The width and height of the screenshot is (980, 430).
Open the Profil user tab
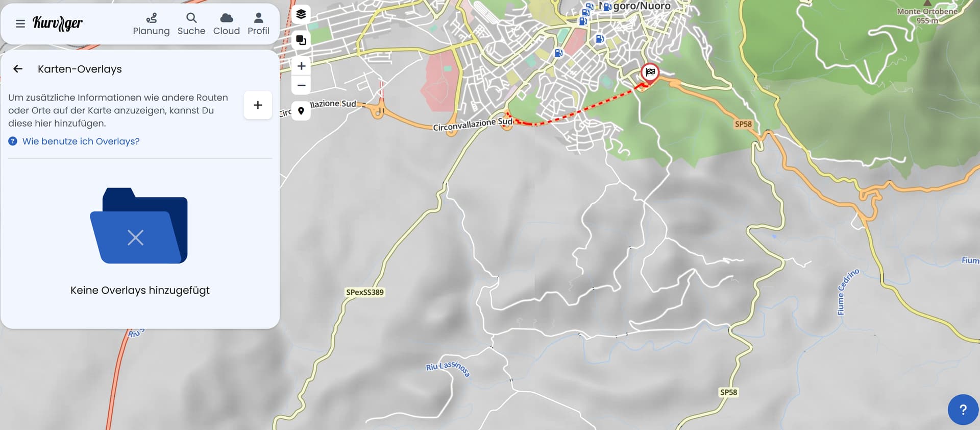click(258, 24)
